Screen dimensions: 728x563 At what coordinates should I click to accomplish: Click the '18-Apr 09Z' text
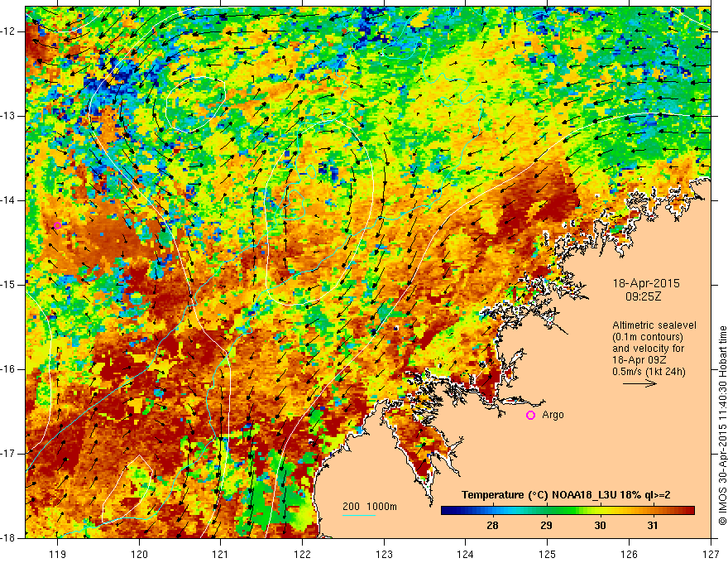click(x=639, y=359)
